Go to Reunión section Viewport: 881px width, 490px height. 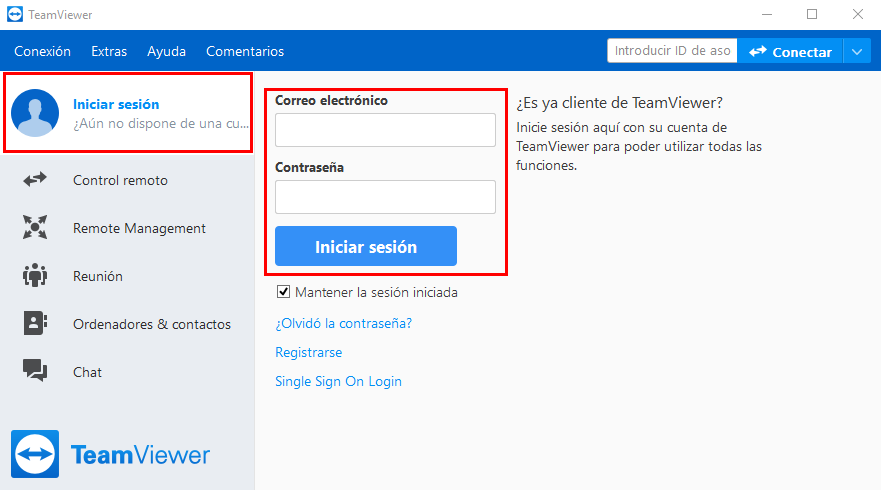[x=128, y=276]
